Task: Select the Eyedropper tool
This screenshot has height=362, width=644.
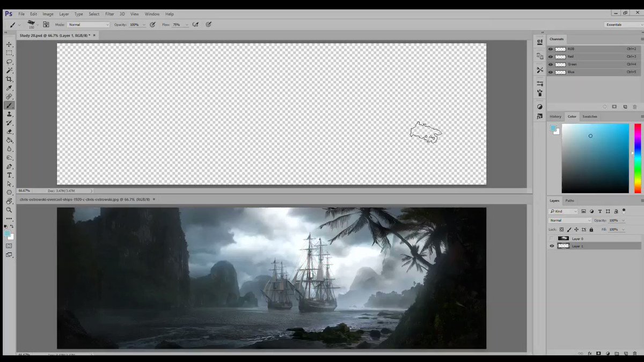Action: coord(9,88)
